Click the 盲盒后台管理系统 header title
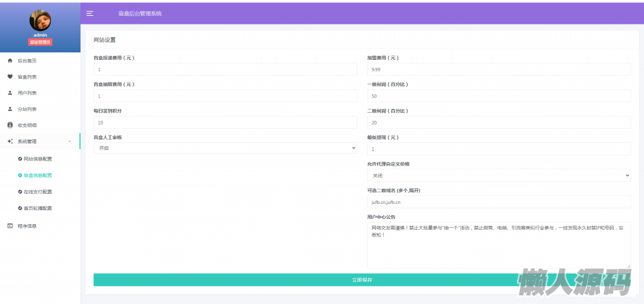 [x=140, y=14]
